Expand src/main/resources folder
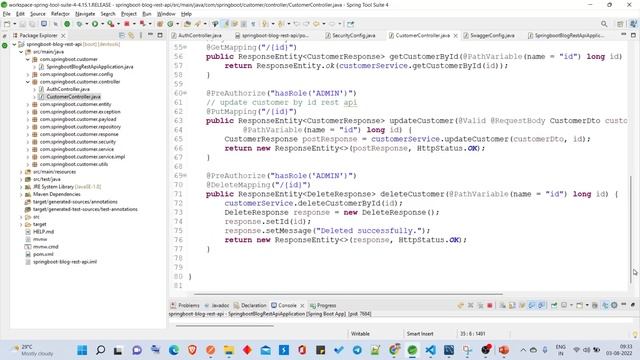 (x=21, y=172)
